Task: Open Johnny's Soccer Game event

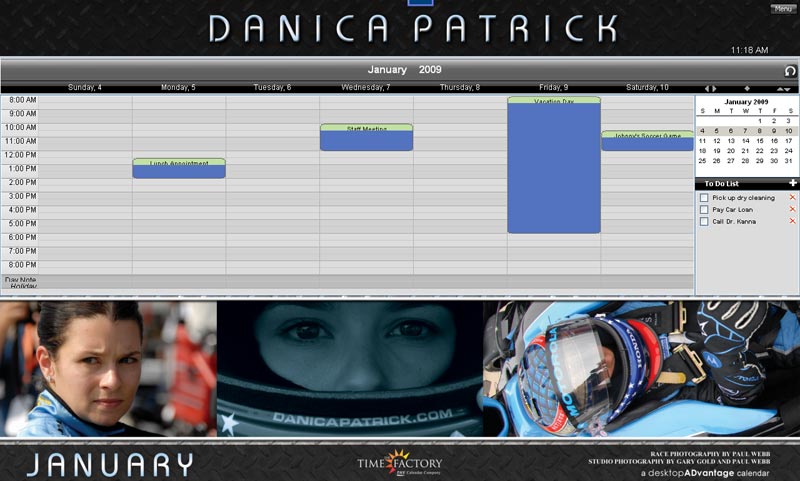Action: (x=647, y=141)
